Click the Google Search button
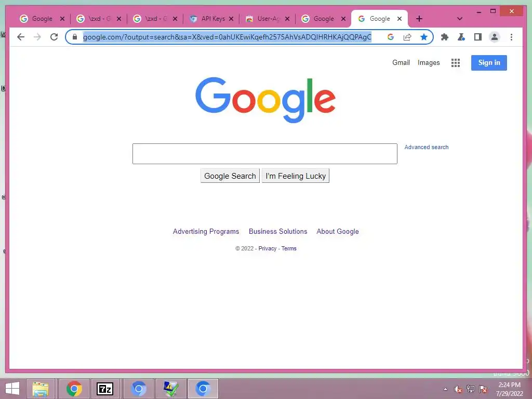This screenshot has width=532, height=399. (230, 176)
